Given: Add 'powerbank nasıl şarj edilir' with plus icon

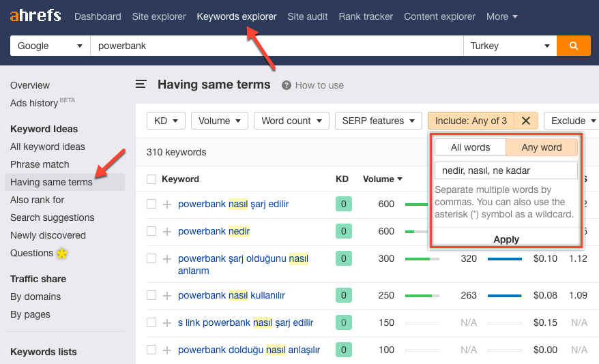Looking at the screenshot, I should (167, 204).
